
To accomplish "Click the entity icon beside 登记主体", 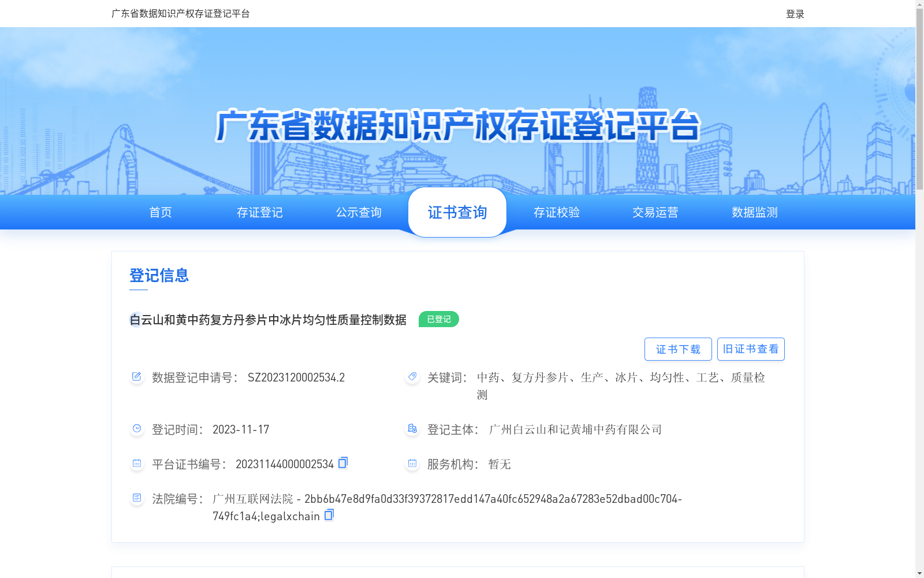I will [412, 429].
